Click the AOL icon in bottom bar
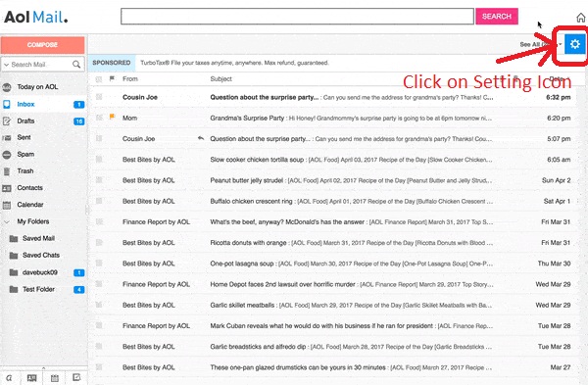 (9, 378)
